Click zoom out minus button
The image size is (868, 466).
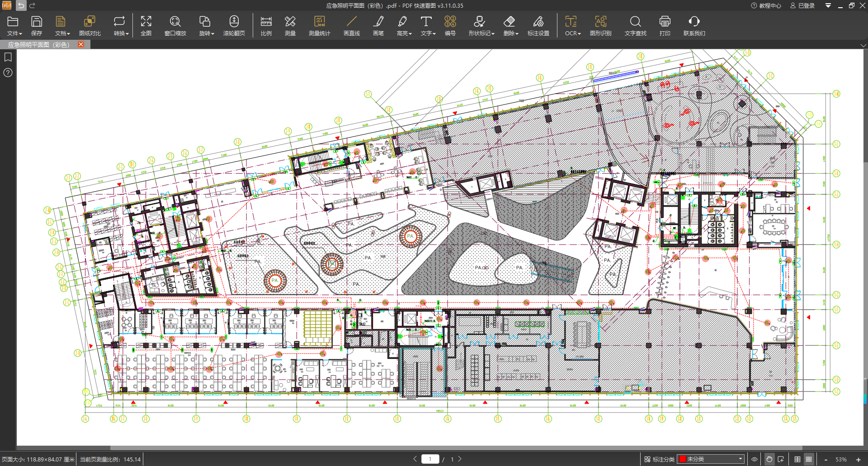(826, 459)
